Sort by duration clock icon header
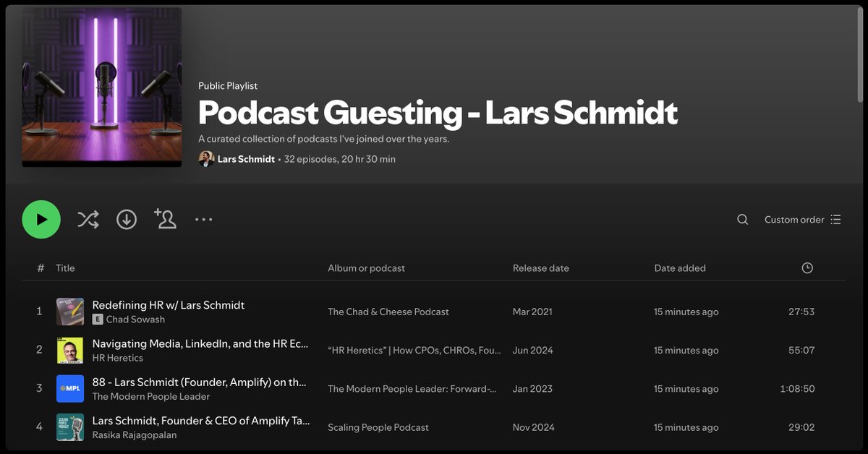The image size is (868, 454). click(807, 268)
